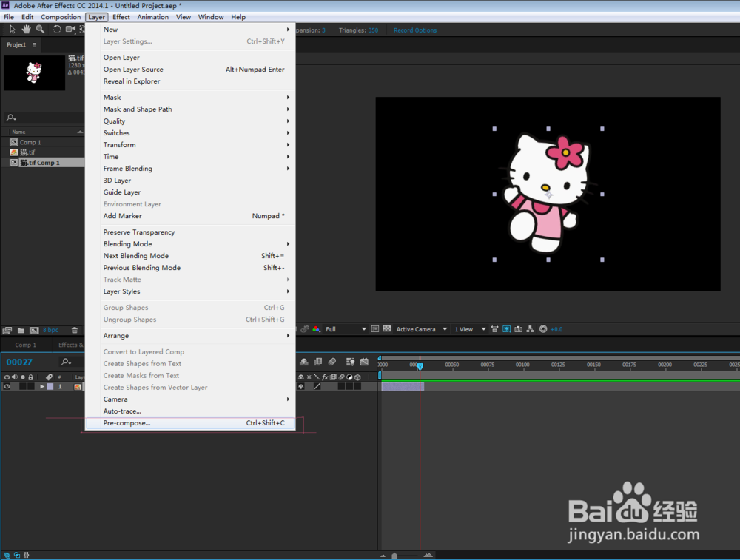Viewport: 740px width, 560px height.
Task: Select the Rotation tool
Action: click(57, 30)
